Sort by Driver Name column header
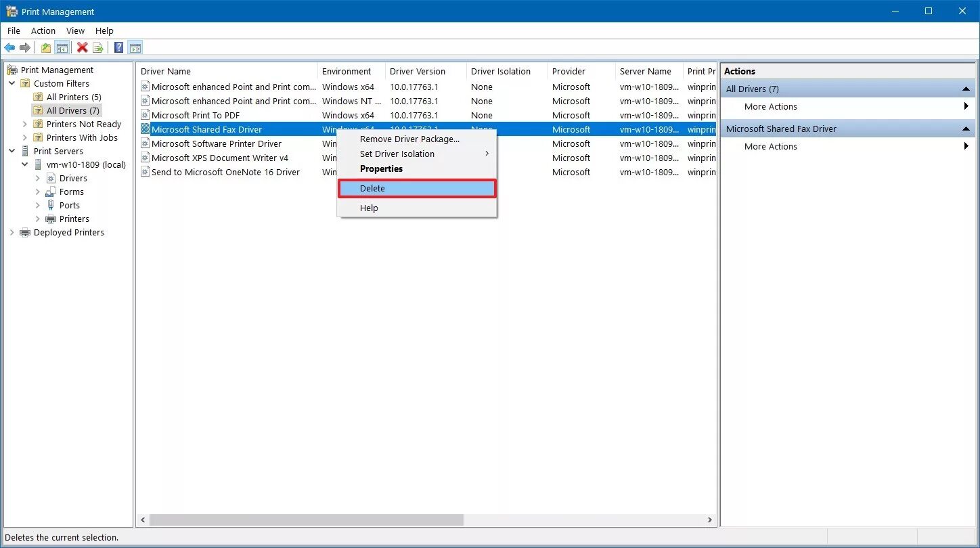Screen dimensions: 980x548 227,71
